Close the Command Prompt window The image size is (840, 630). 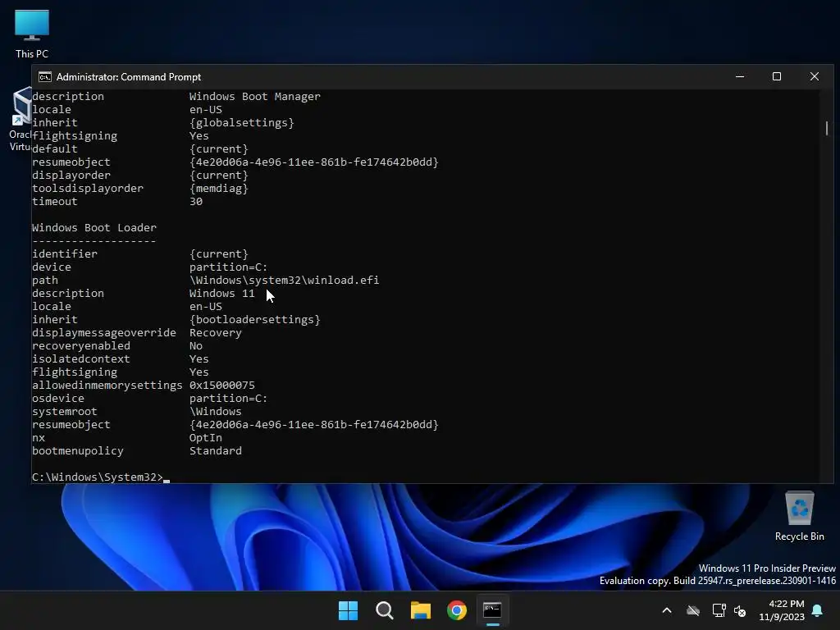[x=815, y=76]
